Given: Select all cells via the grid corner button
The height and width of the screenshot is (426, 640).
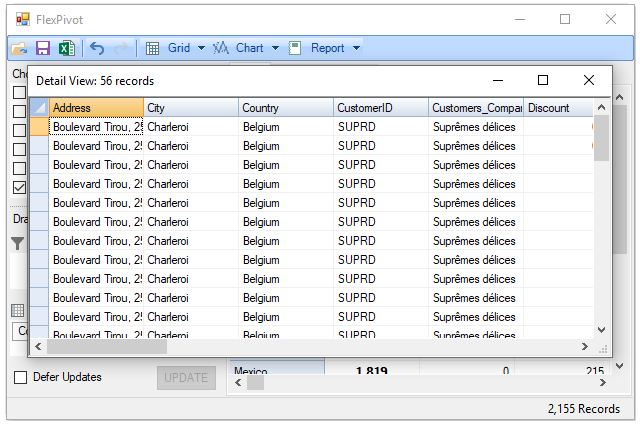Looking at the screenshot, I should (x=39, y=108).
